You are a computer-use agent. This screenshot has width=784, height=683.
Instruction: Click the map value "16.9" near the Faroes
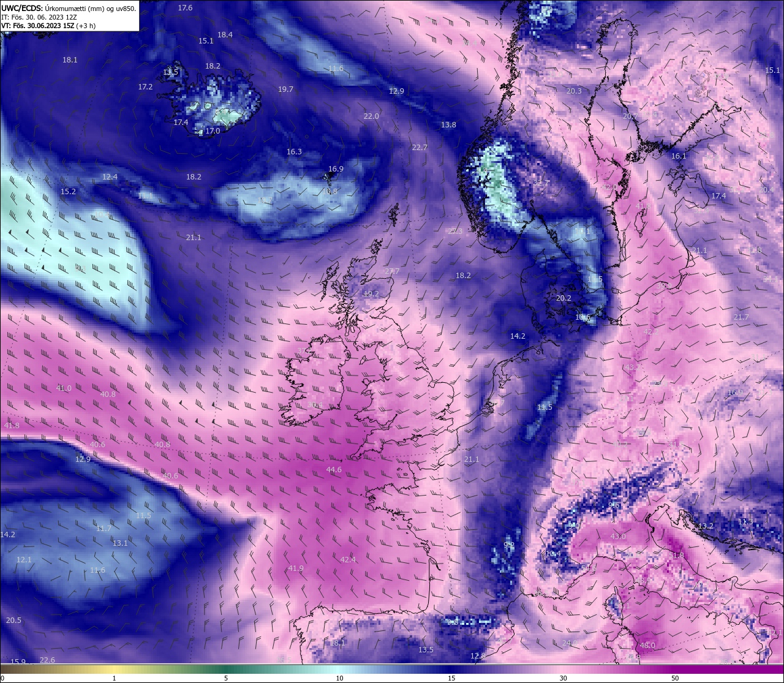(x=336, y=169)
